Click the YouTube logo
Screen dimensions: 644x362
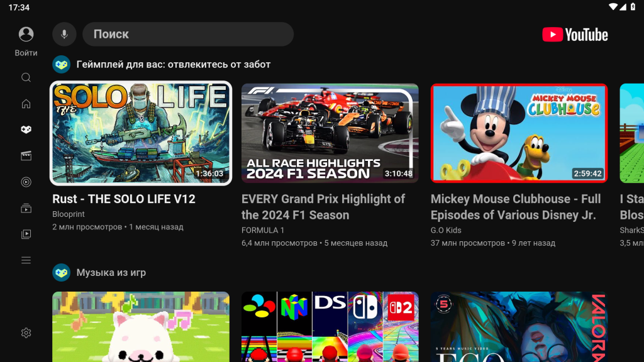point(575,35)
